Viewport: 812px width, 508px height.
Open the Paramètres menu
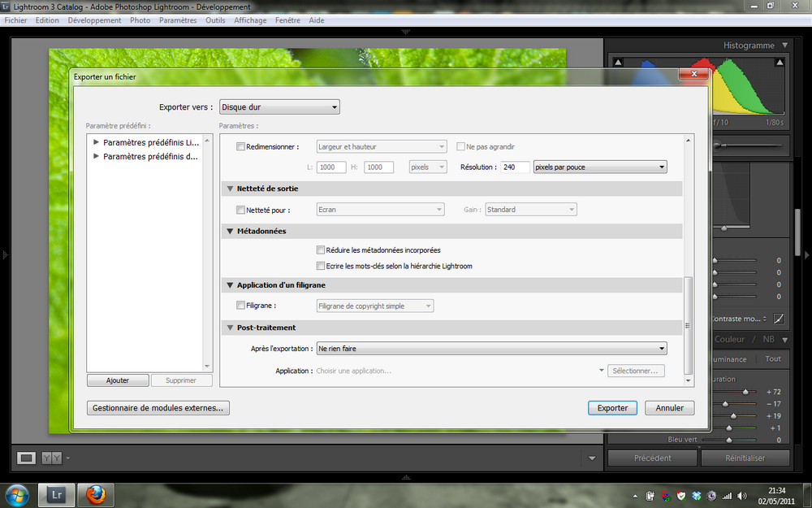pos(178,20)
